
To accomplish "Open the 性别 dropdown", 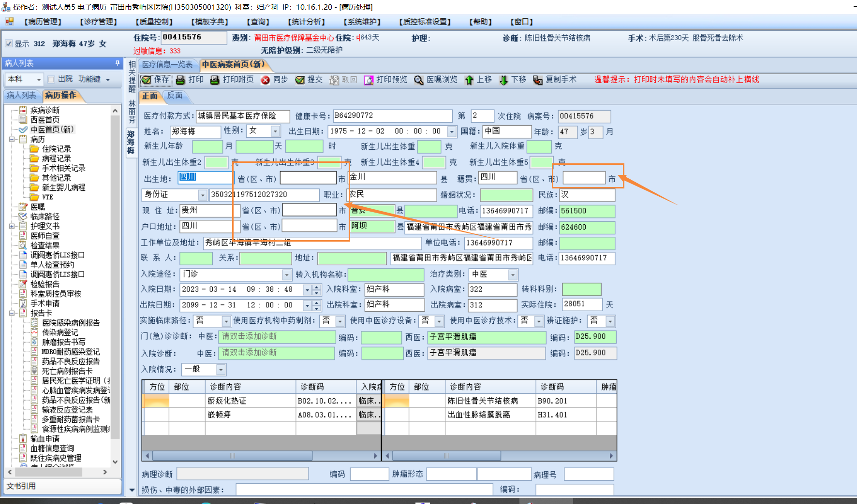I will [276, 131].
